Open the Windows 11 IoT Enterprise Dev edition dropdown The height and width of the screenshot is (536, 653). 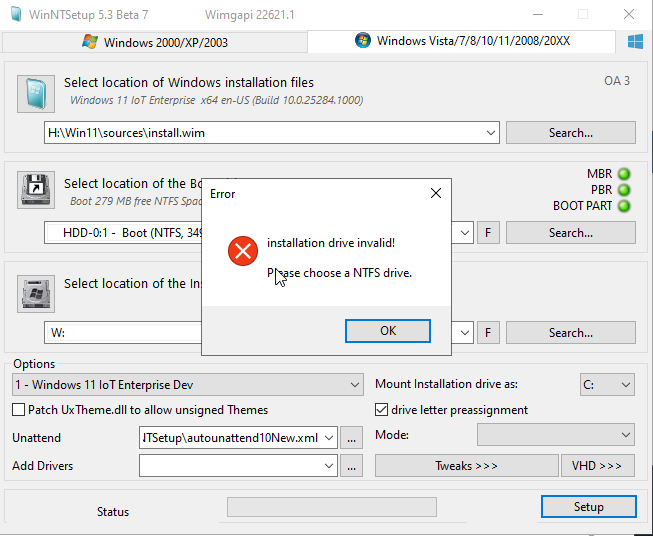pos(188,385)
